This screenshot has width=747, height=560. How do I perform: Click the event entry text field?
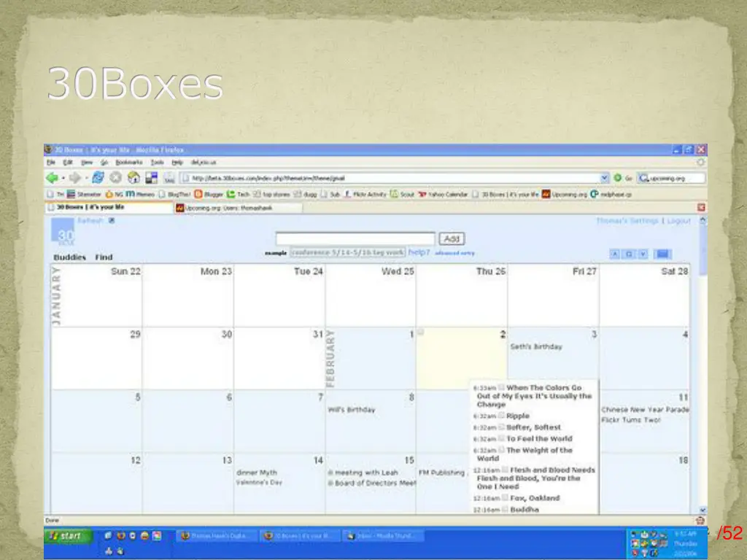pos(355,238)
